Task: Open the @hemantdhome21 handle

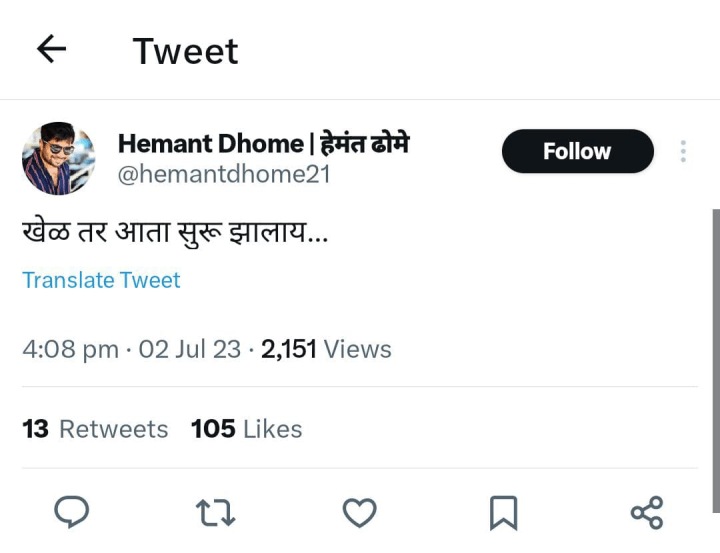Action: coord(224,175)
